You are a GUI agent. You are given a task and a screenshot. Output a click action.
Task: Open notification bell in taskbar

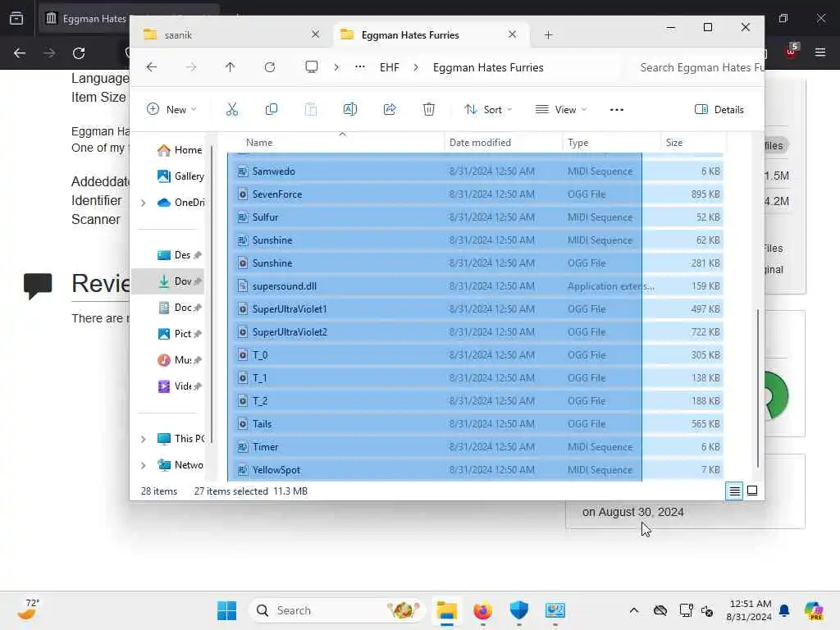coord(784,610)
